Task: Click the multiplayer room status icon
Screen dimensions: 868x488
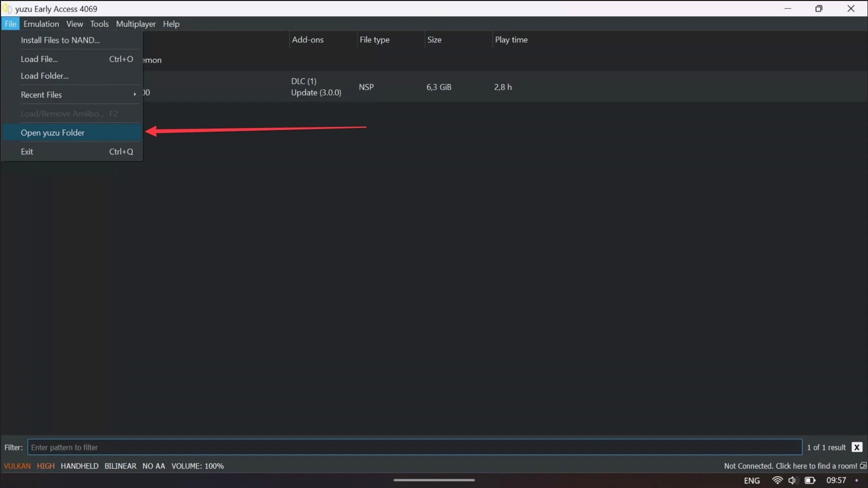Action: tap(863, 466)
